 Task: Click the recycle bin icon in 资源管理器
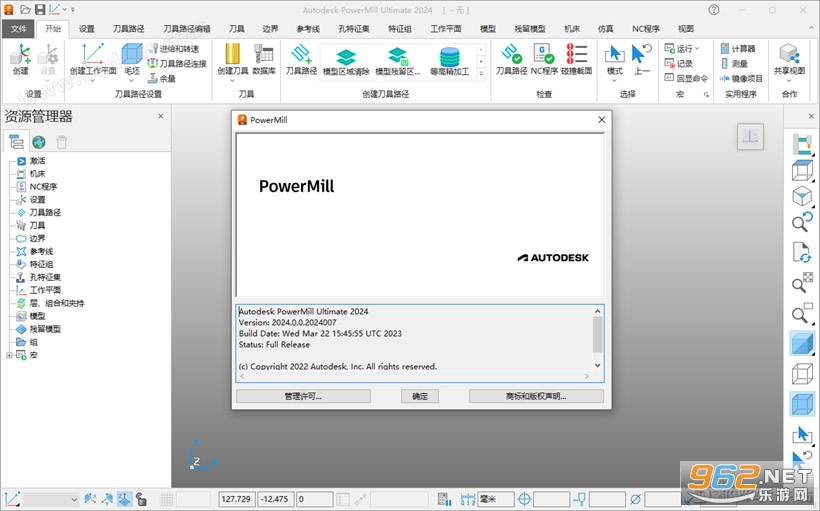coord(62,142)
